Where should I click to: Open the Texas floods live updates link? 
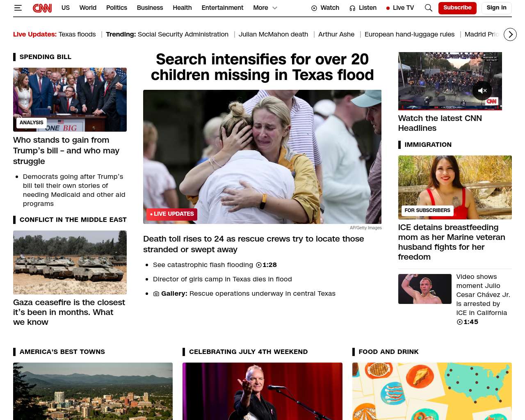(77, 34)
